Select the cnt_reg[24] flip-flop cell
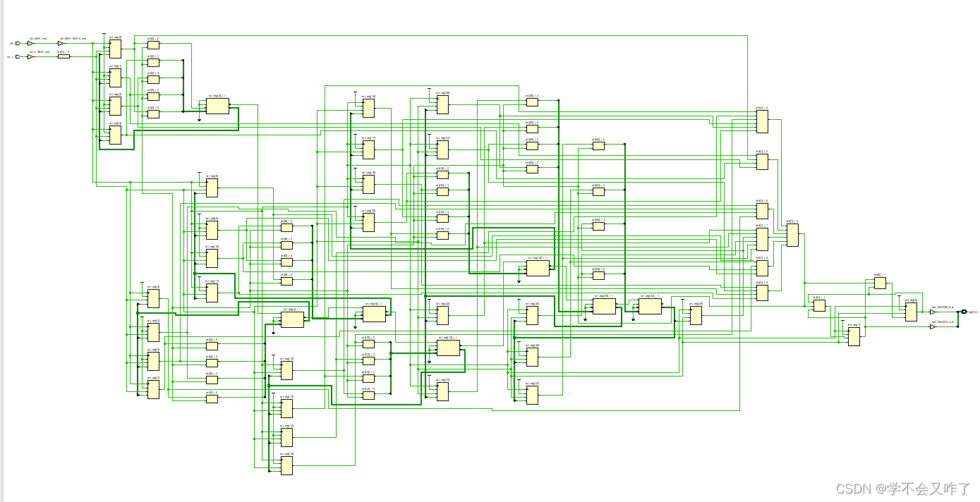 pos(532,315)
